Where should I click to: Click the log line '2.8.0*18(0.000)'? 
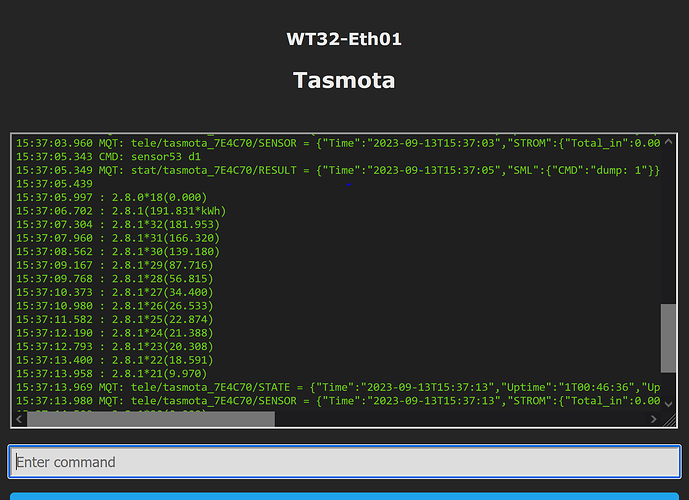pos(112,197)
